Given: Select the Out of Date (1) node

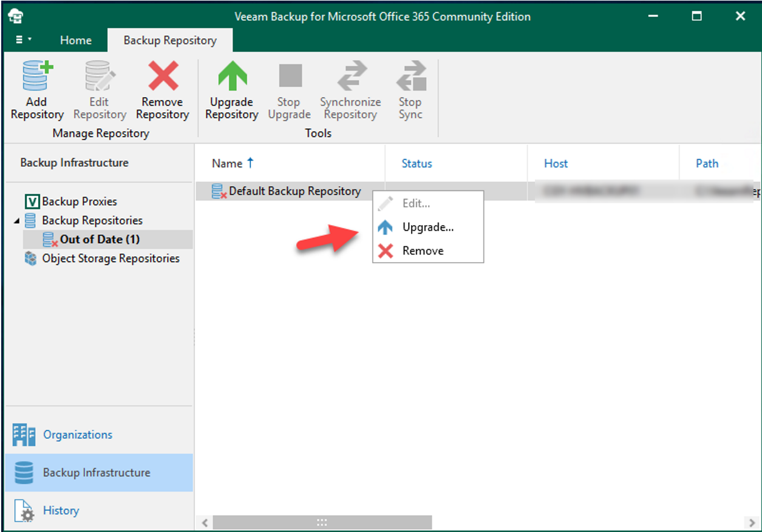Looking at the screenshot, I should (x=100, y=239).
